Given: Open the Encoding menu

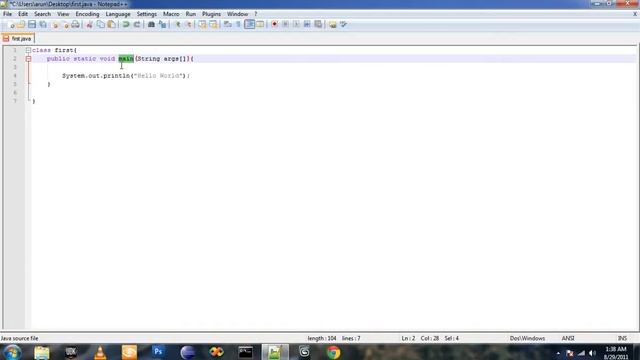Looking at the screenshot, I should [87, 14].
